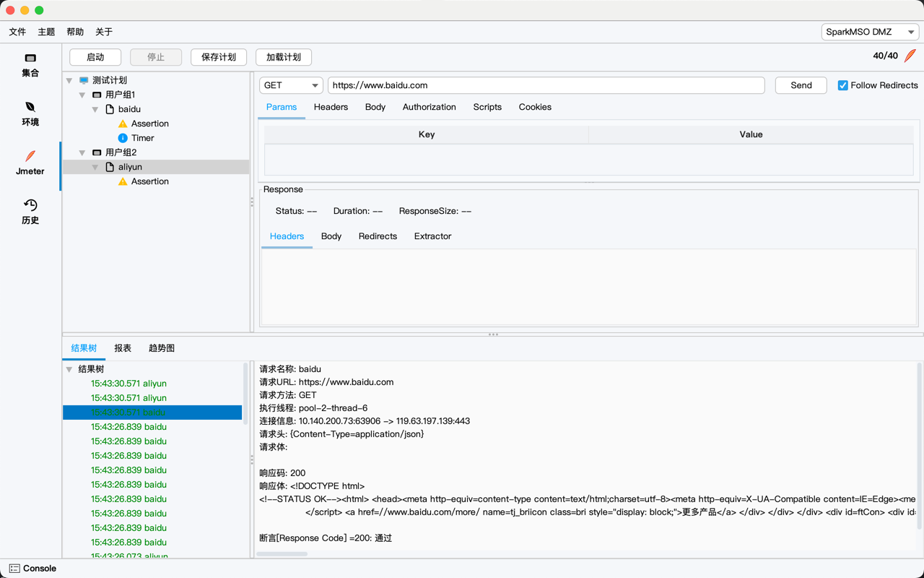924x578 pixels.
Task: Collapse the 结果树 results root node
Action: [69, 369]
